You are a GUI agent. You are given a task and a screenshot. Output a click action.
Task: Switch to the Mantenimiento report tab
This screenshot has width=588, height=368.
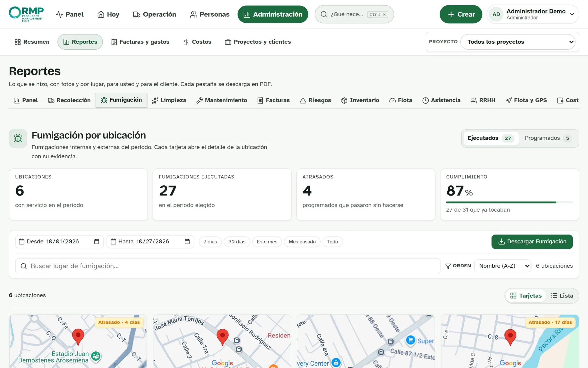tap(222, 100)
